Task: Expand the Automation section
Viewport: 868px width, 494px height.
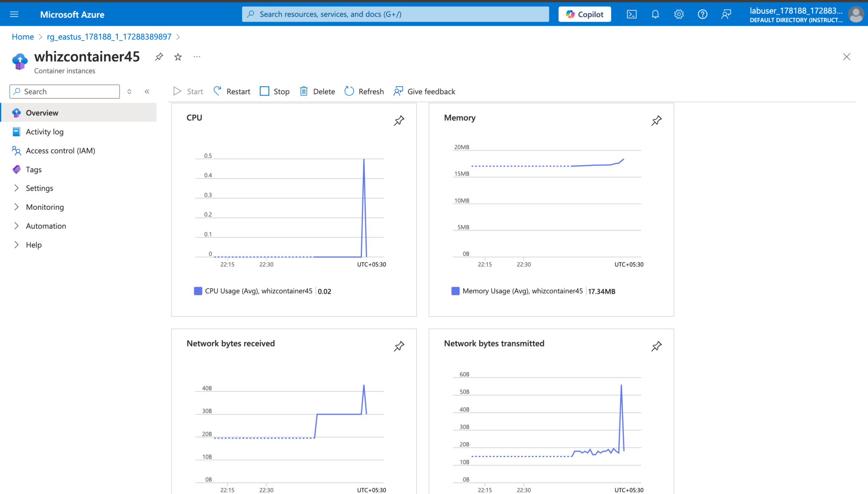Action: pyautogui.click(x=46, y=226)
